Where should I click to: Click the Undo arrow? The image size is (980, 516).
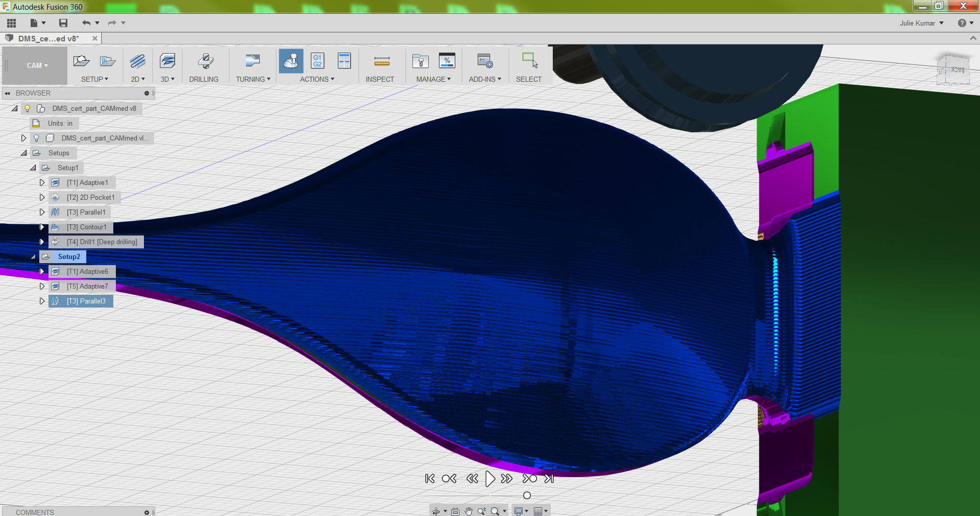(x=86, y=23)
